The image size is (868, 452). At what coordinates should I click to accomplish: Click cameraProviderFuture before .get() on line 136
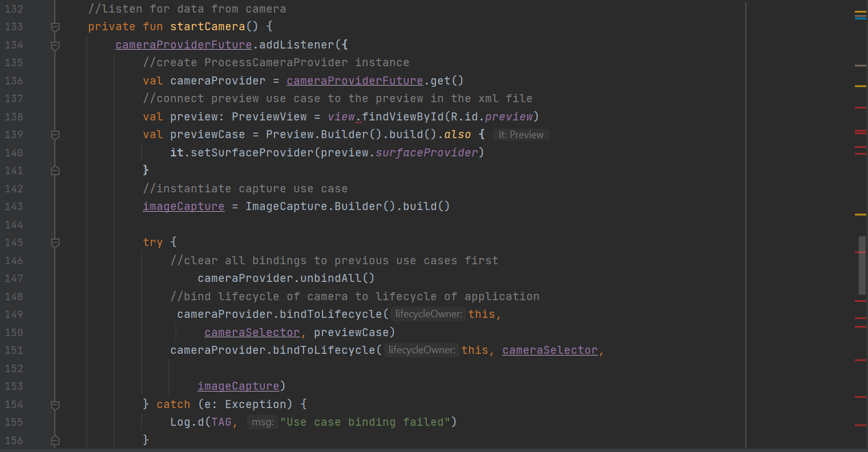point(355,80)
